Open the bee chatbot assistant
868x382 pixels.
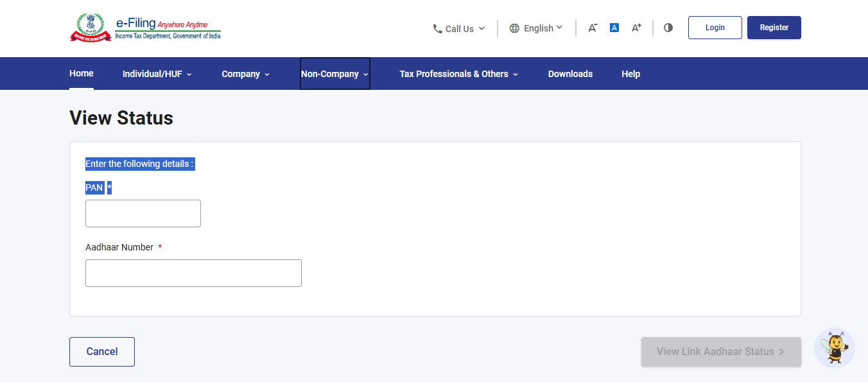[x=835, y=348]
